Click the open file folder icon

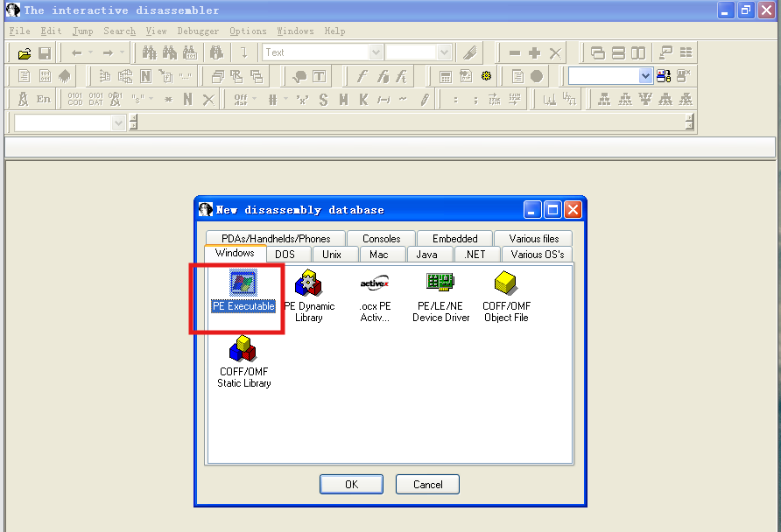[x=24, y=52]
